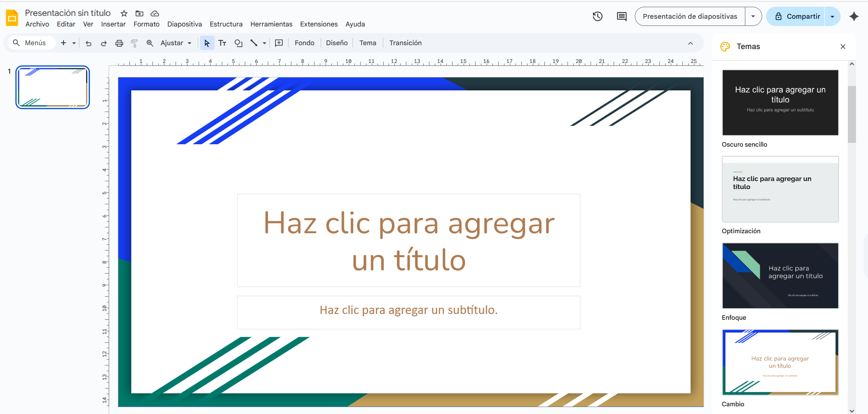
Task: Open the Insertar menu
Action: tap(113, 24)
